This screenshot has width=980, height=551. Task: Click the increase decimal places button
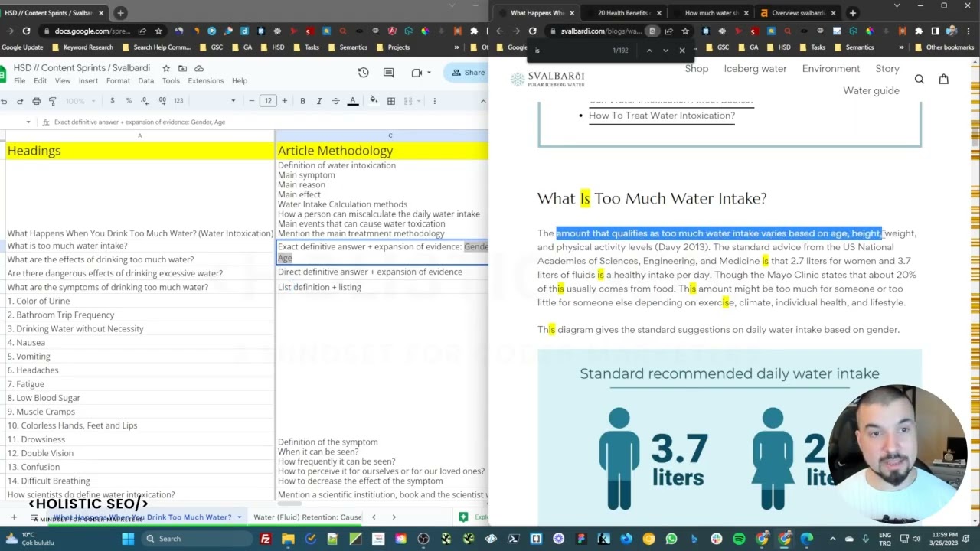click(162, 101)
